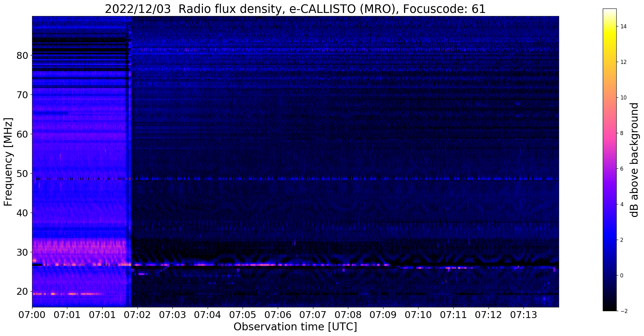This screenshot has width=644, height=336.
Task: Click the 50 tick on frequency axis
Action: [x=22, y=174]
